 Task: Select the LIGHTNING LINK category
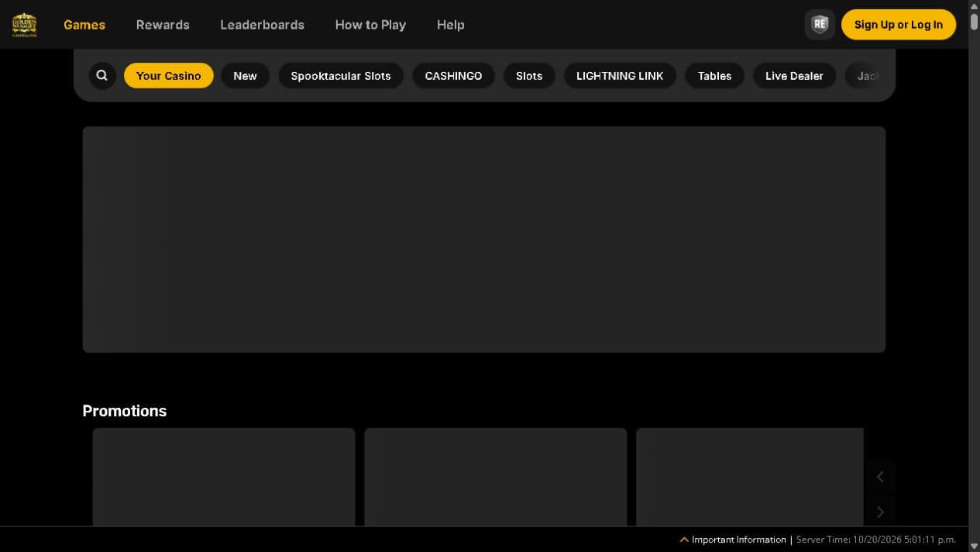[x=620, y=76]
